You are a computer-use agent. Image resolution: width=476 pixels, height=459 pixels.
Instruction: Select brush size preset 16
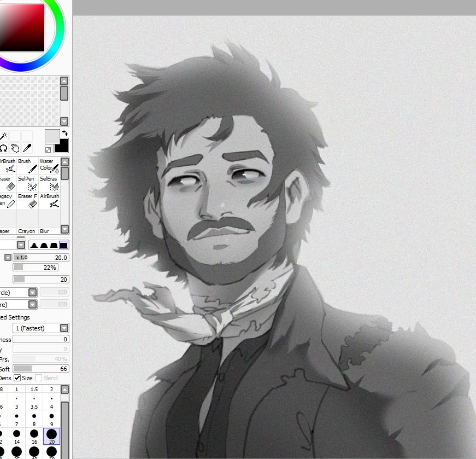(34, 436)
